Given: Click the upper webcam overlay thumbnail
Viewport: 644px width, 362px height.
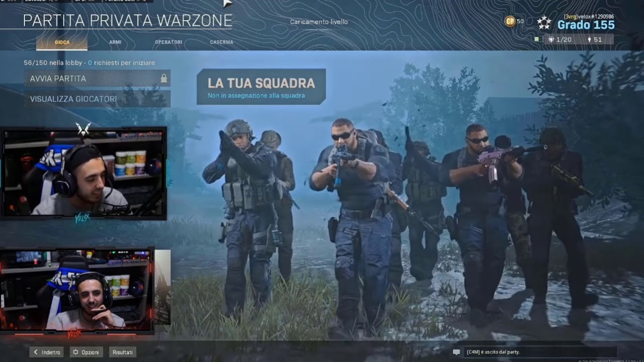Looking at the screenshot, I should coord(84,173).
